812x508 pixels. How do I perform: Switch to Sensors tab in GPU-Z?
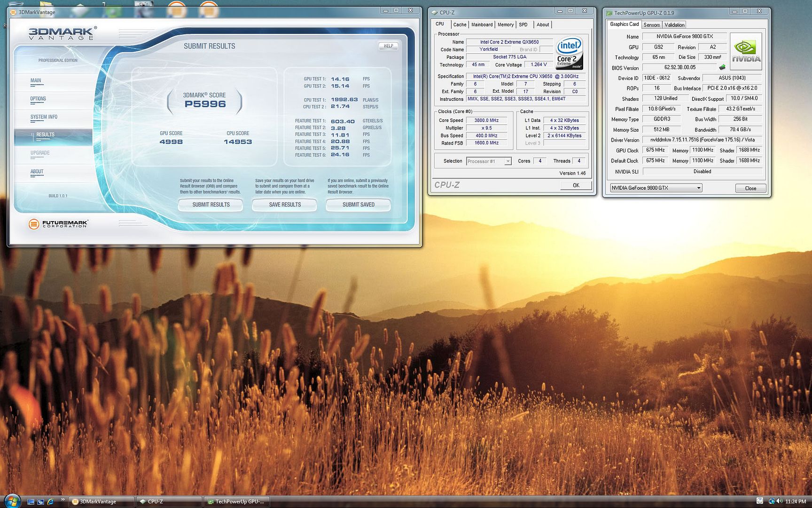coord(651,25)
